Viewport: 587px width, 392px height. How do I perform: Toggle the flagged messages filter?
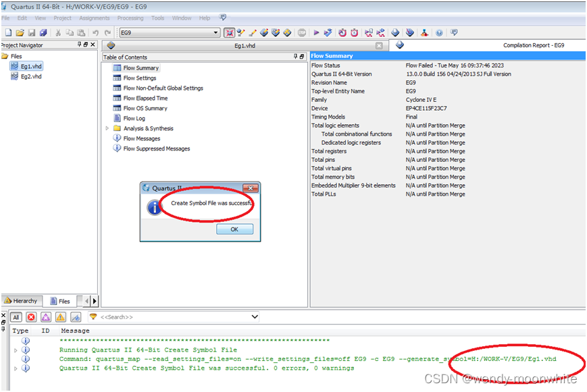(x=76, y=317)
